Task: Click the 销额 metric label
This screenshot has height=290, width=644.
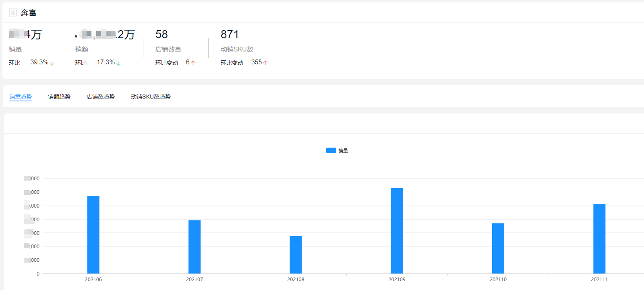Action: (x=82, y=49)
